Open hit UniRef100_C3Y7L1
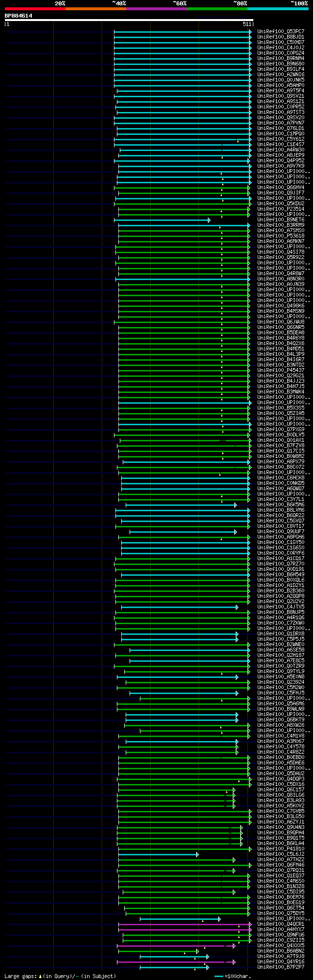Viewport: 313px width, 980px height. [281, 500]
